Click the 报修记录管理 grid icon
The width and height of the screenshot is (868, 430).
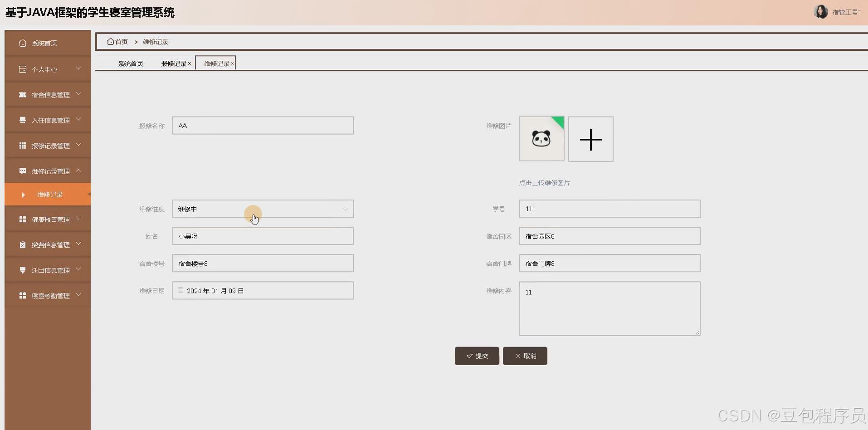coord(23,146)
